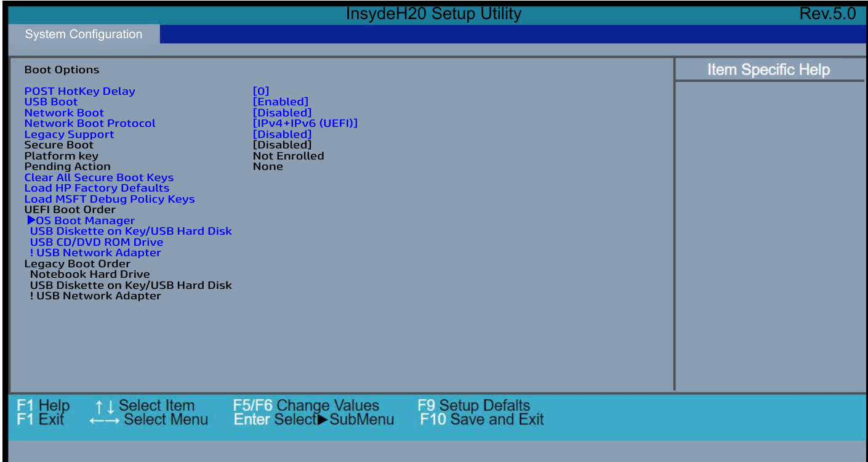Click the Boot Options section heading
868x462 pixels.
pos(62,70)
